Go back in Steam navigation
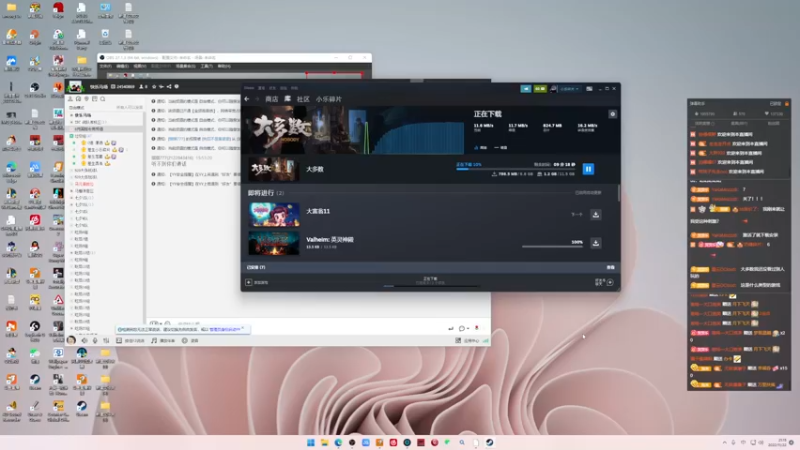This screenshot has width=800, height=450. point(247,99)
